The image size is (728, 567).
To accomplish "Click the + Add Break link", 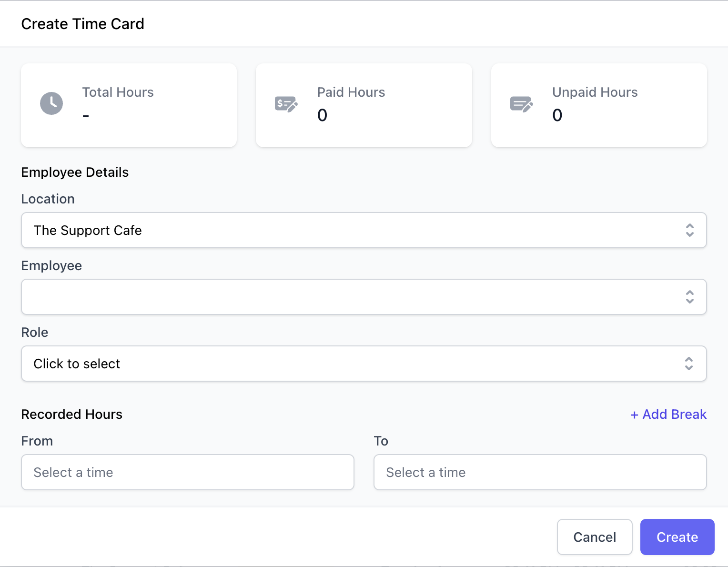I will click(668, 414).
